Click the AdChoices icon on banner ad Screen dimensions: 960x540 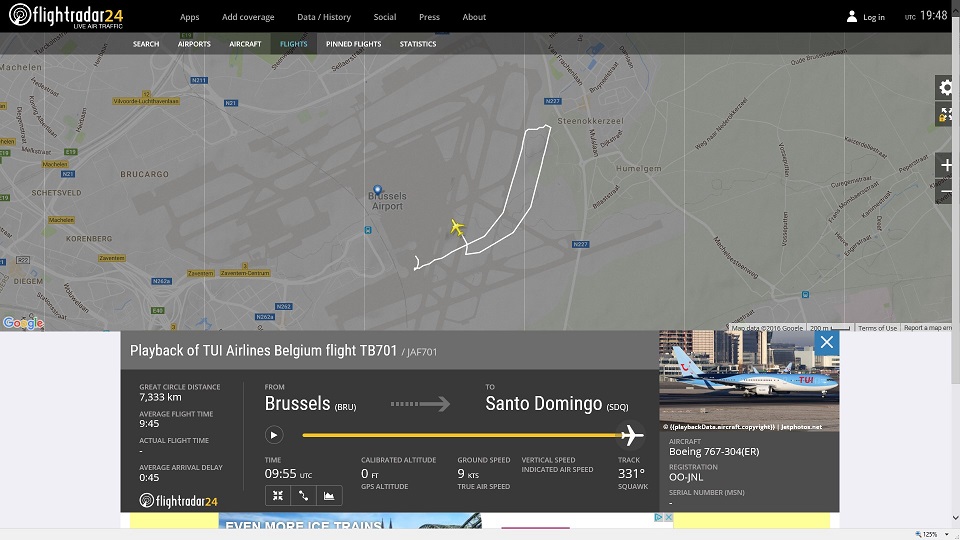pyautogui.click(x=658, y=517)
